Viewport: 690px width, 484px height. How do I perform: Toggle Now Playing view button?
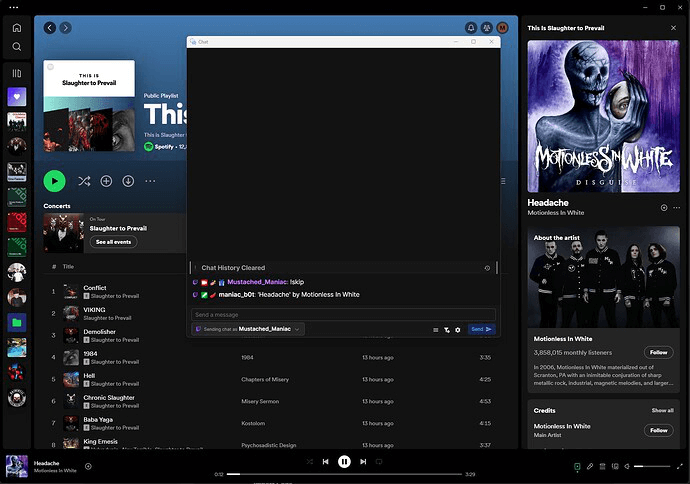(577, 466)
